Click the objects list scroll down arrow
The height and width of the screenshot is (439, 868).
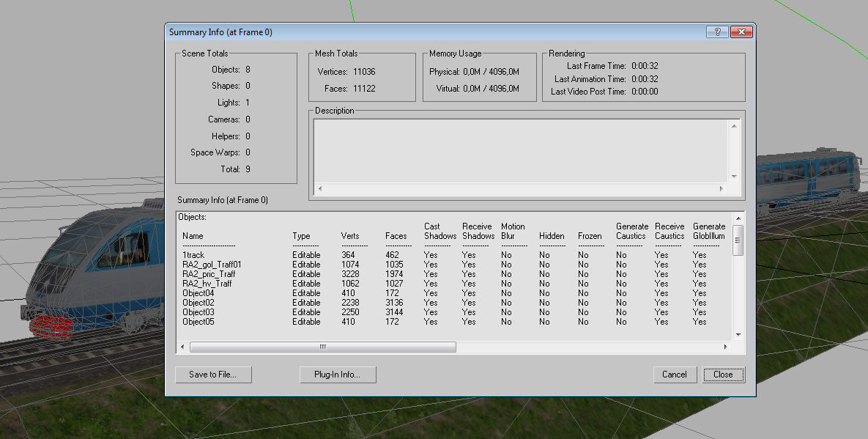(738, 335)
